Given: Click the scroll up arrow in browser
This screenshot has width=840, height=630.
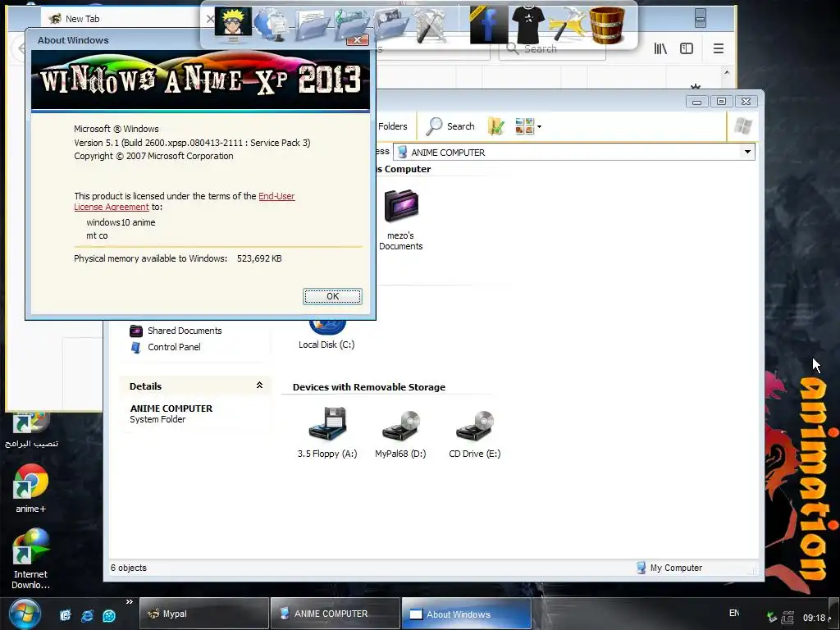Looking at the screenshot, I should (727, 72).
